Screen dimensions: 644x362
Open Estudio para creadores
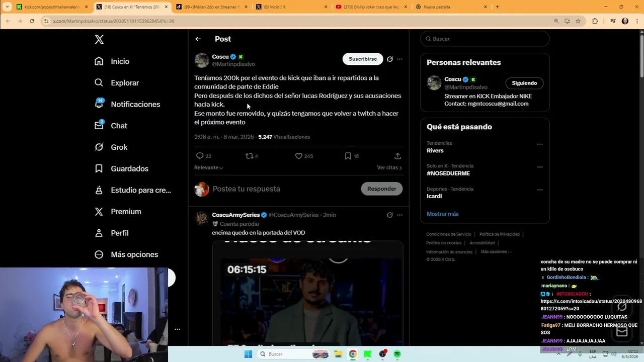pyautogui.click(x=133, y=190)
